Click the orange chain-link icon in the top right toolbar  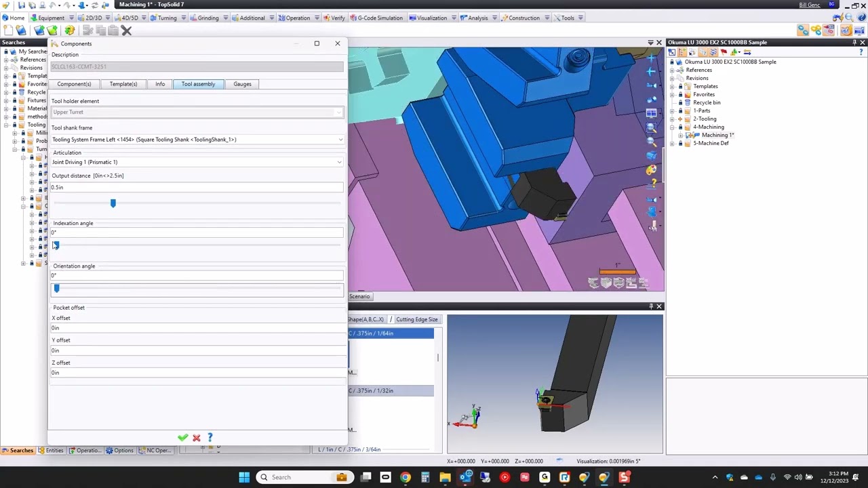(x=803, y=30)
